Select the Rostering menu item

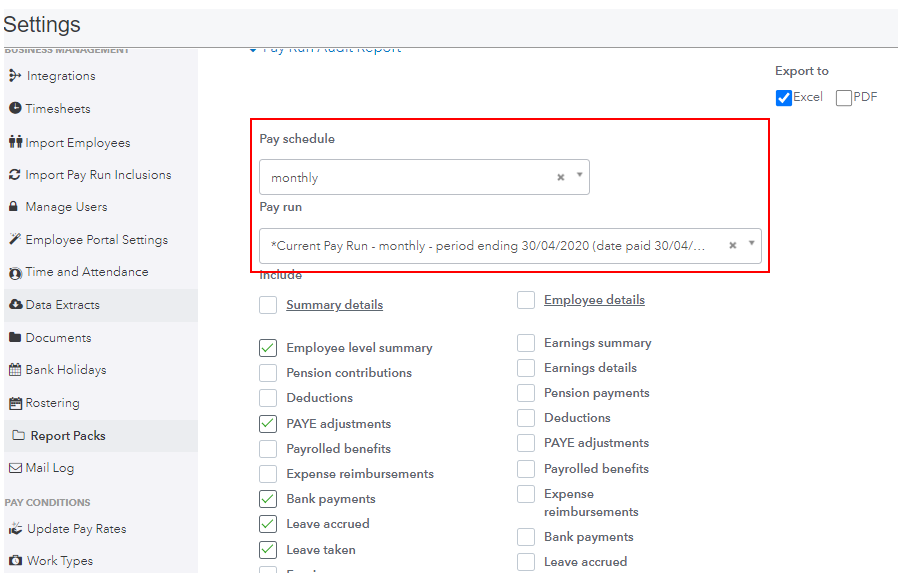(x=52, y=403)
